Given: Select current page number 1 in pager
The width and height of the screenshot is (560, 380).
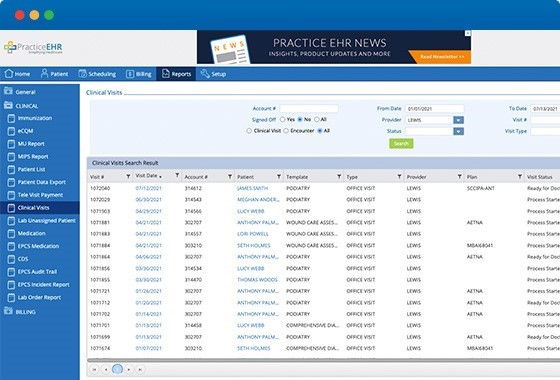Looking at the screenshot, I should 117,369.
